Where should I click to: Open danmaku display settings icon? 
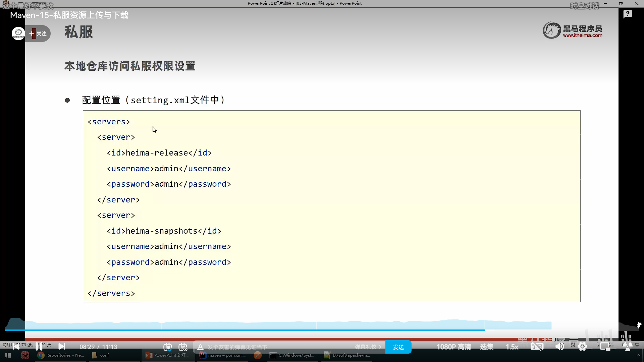pyautogui.click(x=183, y=347)
